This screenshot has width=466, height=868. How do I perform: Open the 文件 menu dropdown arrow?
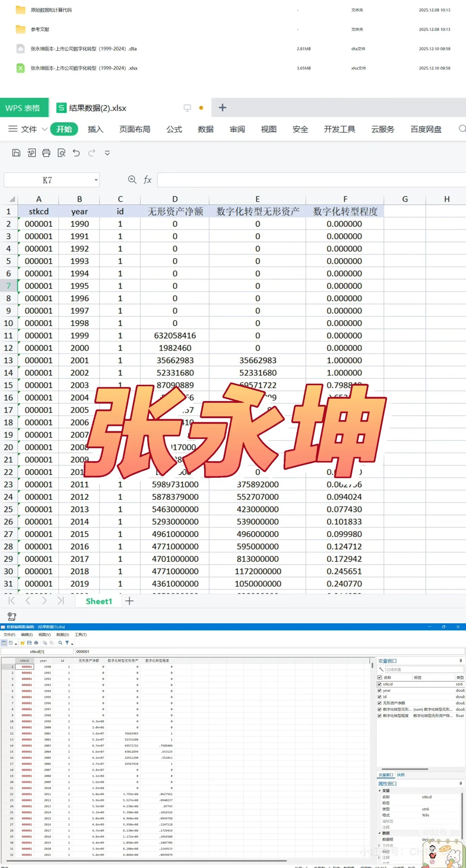[44, 129]
